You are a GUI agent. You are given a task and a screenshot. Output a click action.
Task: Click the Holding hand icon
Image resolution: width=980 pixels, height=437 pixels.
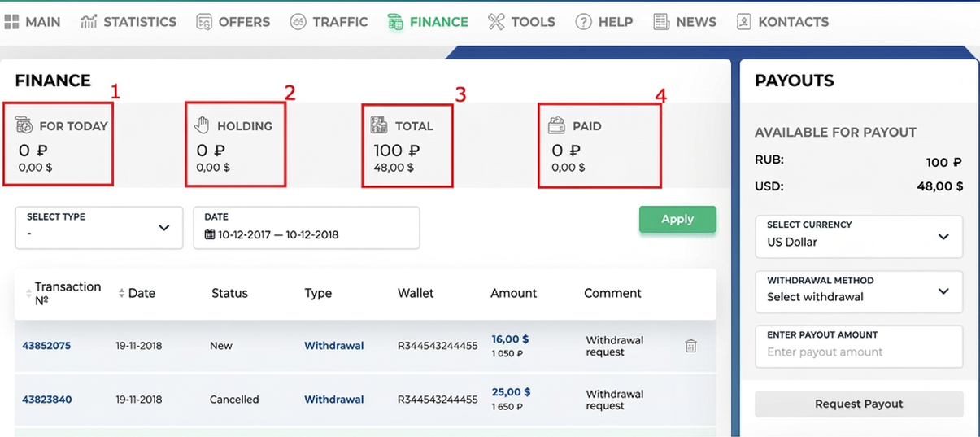(x=202, y=125)
